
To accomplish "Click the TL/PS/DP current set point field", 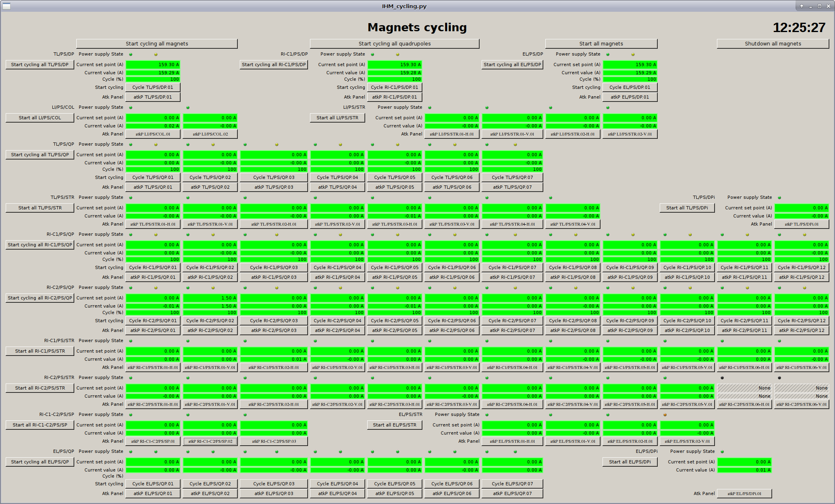I will (153, 64).
